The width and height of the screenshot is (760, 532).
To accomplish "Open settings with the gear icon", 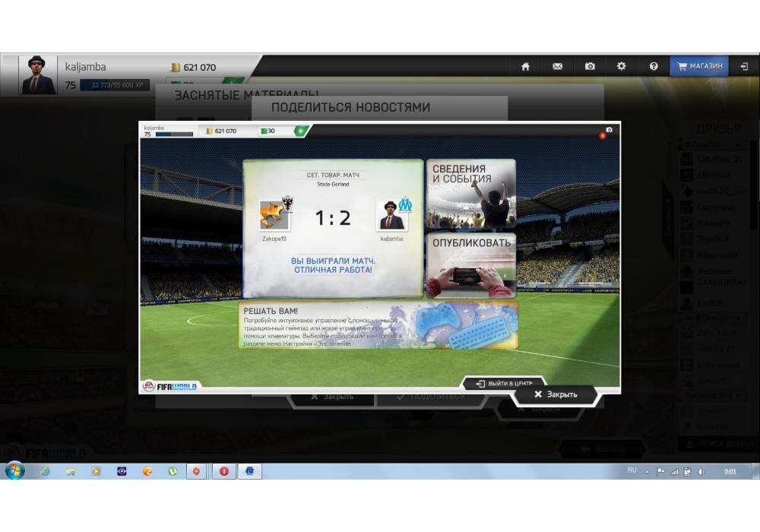I will [x=622, y=66].
